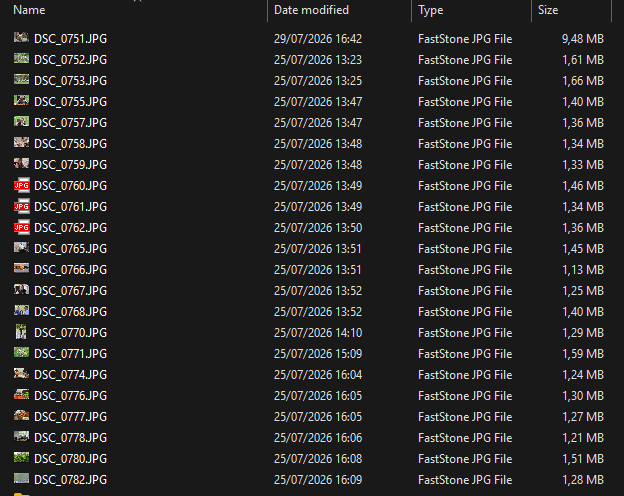This screenshot has width=624, height=496.
Task: Click the thumbnail icon of DSC_0766.JPG
Action: [21, 268]
